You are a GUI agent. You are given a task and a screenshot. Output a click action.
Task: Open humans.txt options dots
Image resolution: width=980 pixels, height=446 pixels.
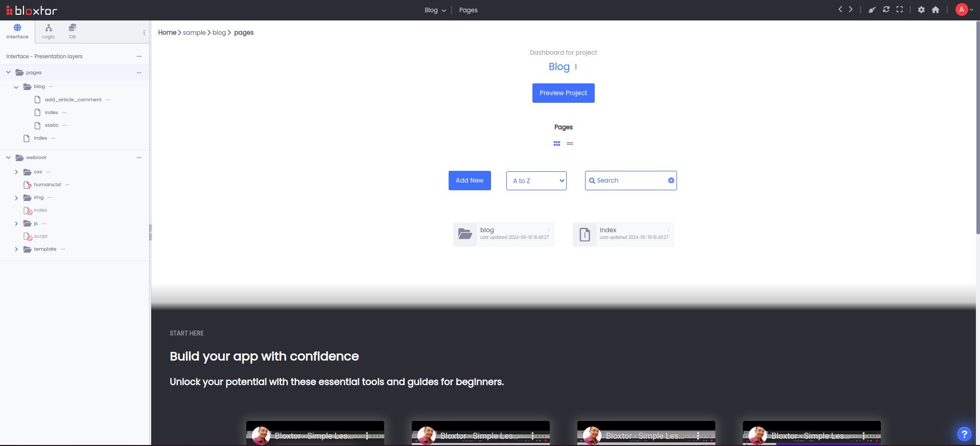(x=67, y=185)
